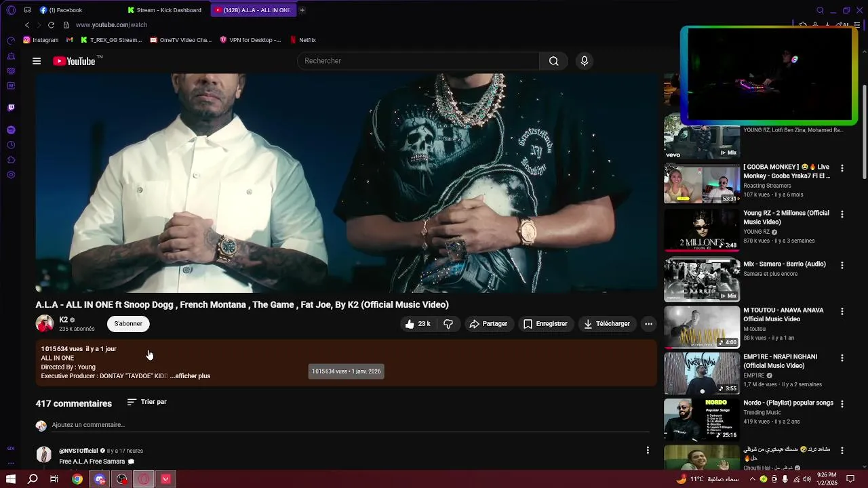868x488 pixels.
Task: Open options for the @NVSTOfficial comment
Action: tap(648, 450)
